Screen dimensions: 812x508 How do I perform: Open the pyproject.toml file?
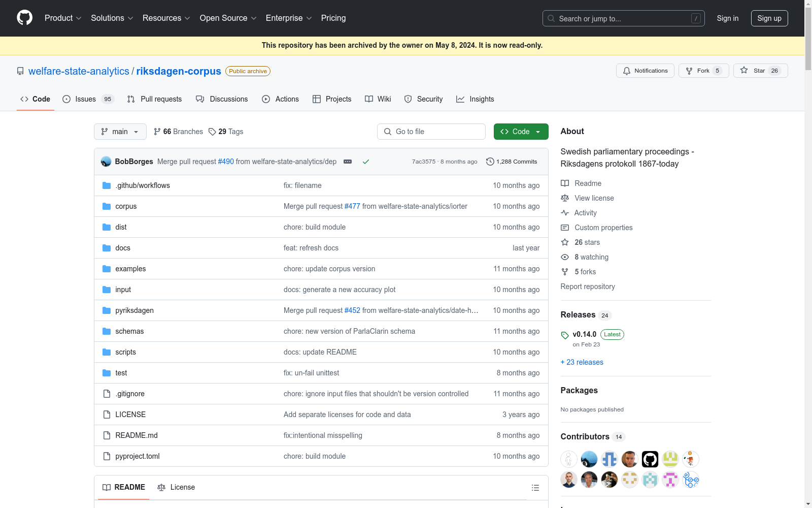138,456
